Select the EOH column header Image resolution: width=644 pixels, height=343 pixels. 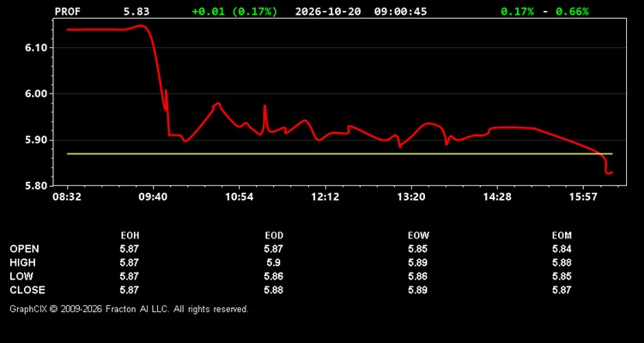pyautogui.click(x=130, y=236)
